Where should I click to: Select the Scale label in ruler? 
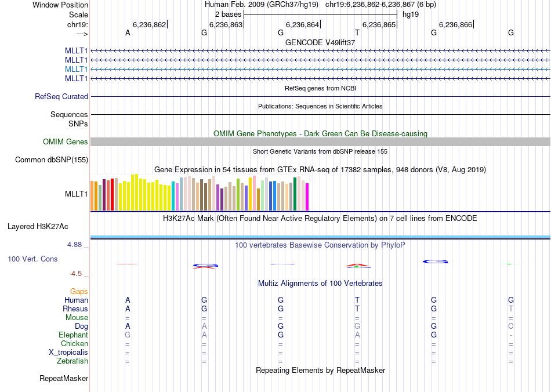pyautogui.click(x=78, y=14)
